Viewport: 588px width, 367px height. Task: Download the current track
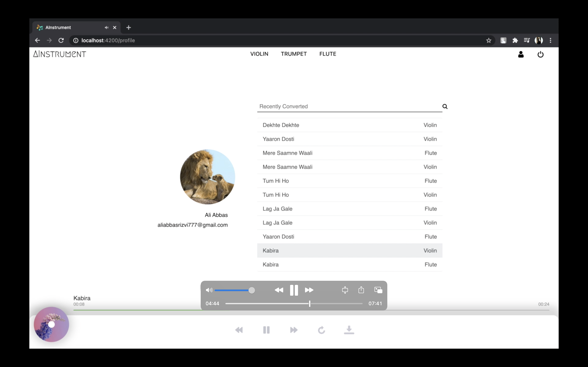(x=349, y=330)
